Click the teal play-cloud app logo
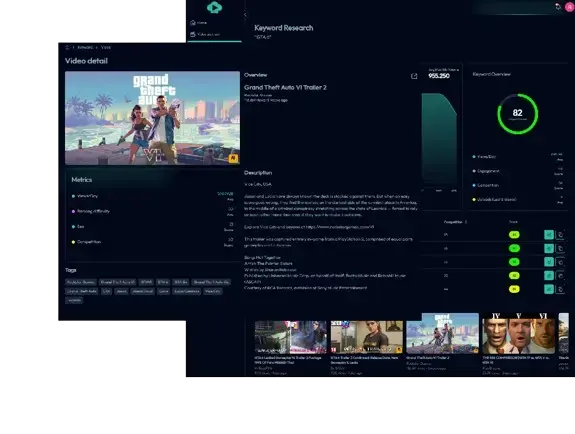The width and height of the screenshot is (575, 434). 214,7
